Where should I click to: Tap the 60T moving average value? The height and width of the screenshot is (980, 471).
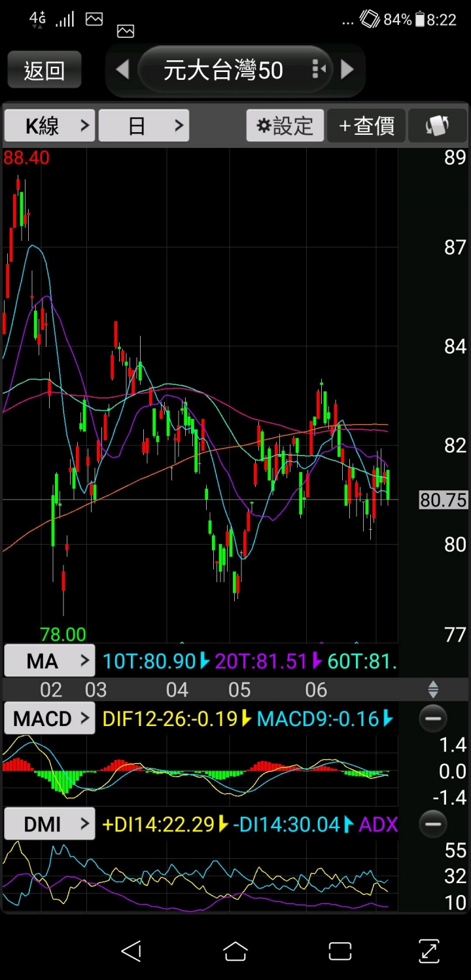coord(362,661)
